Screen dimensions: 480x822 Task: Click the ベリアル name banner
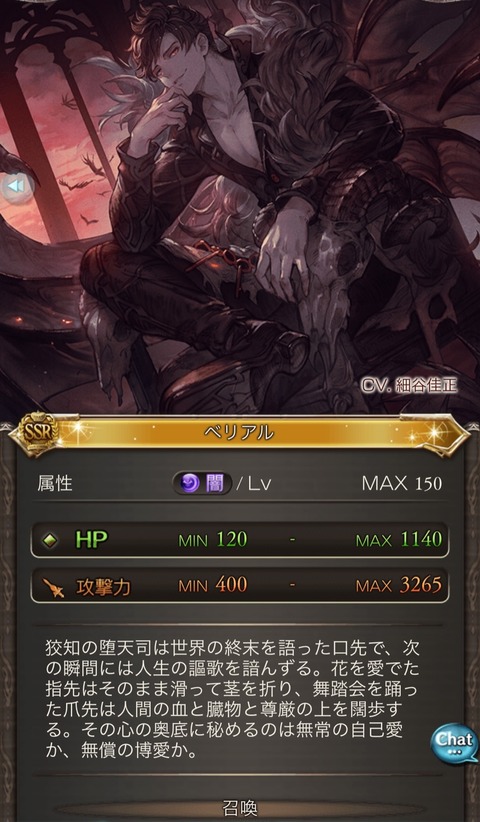pyautogui.click(x=239, y=432)
